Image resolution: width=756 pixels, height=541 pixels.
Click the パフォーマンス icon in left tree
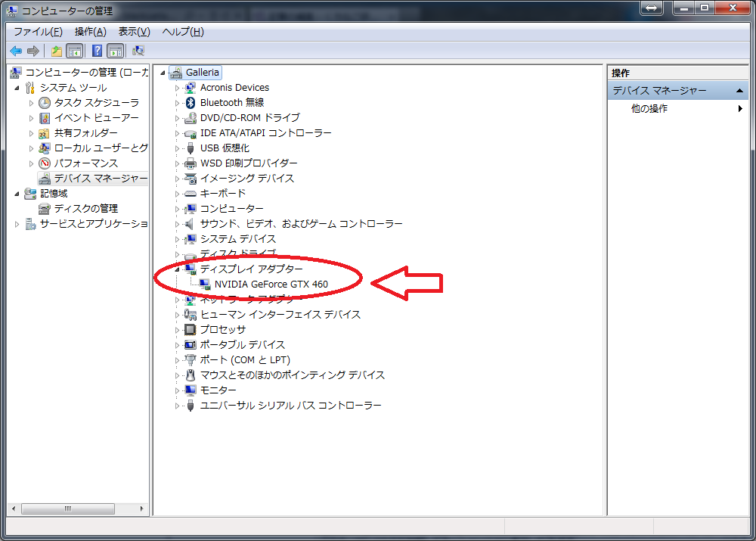tap(45, 163)
